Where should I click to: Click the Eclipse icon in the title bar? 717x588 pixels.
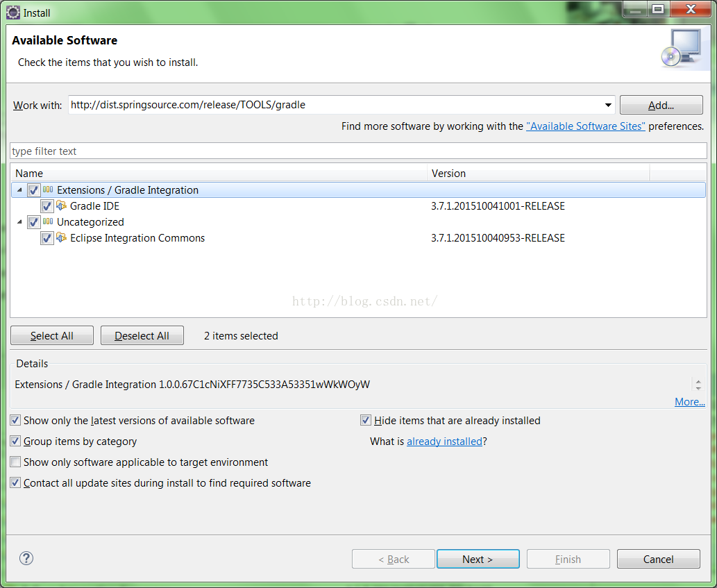coord(12,12)
